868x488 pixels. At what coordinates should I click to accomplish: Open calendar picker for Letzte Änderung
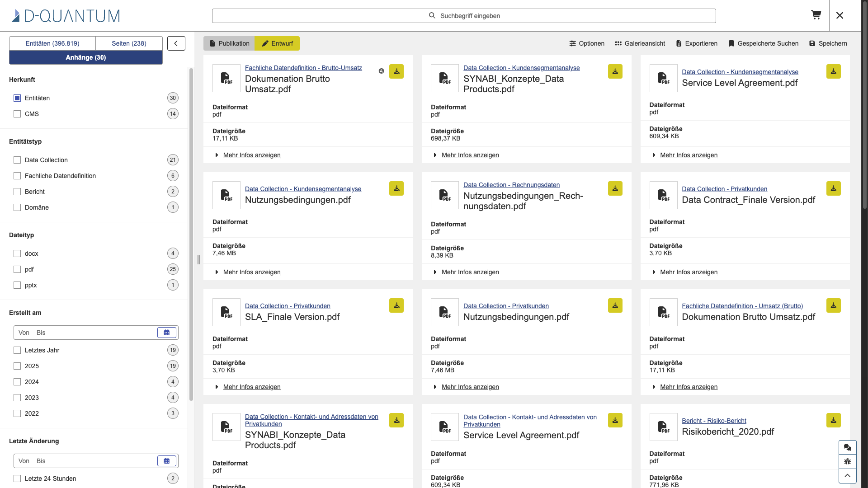(167, 461)
